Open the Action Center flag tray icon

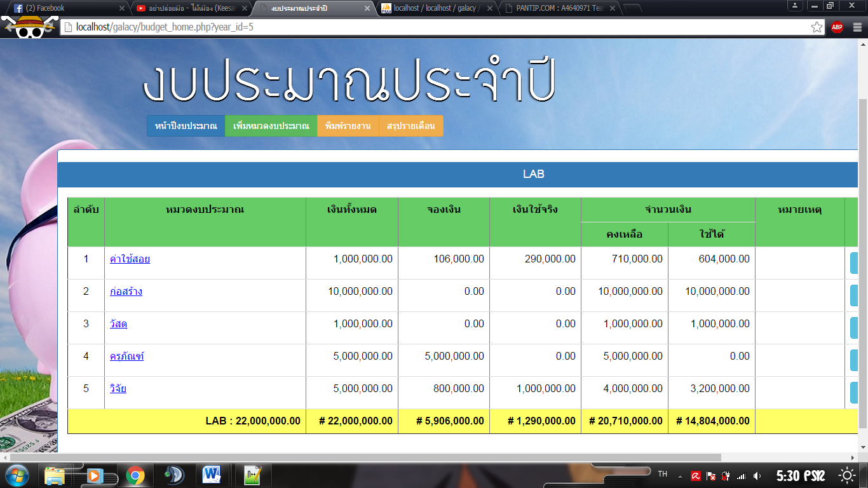pyautogui.click(x=711, y=475)
